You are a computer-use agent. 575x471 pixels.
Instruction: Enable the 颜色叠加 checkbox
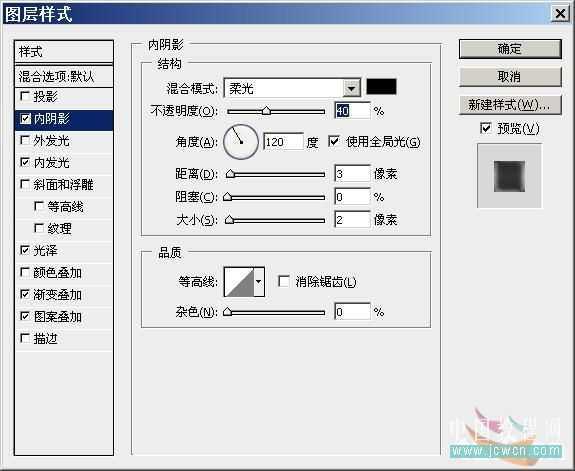pos(25,272)
